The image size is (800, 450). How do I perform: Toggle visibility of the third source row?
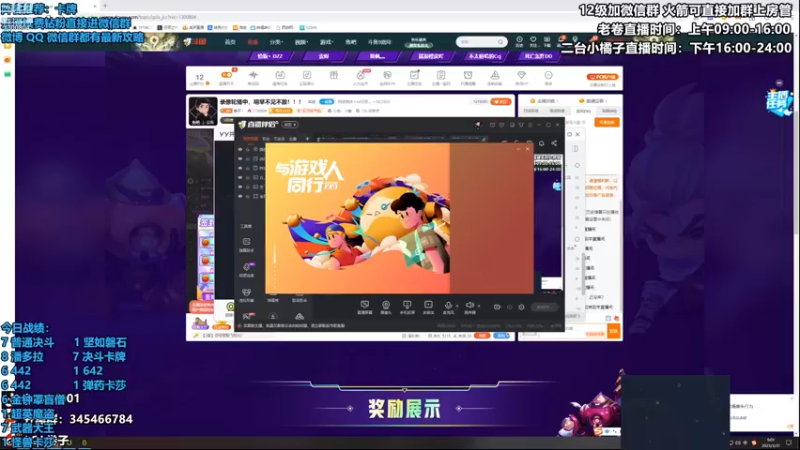pyautogui.click(x=240, y=168)
